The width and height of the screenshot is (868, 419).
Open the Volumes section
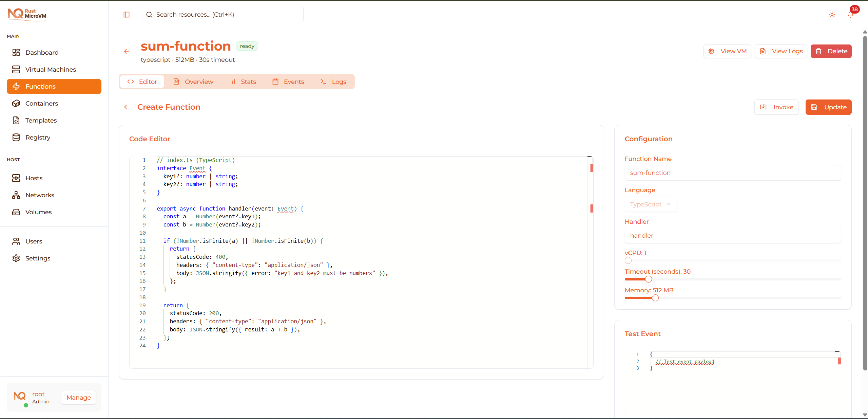[38, 212]
